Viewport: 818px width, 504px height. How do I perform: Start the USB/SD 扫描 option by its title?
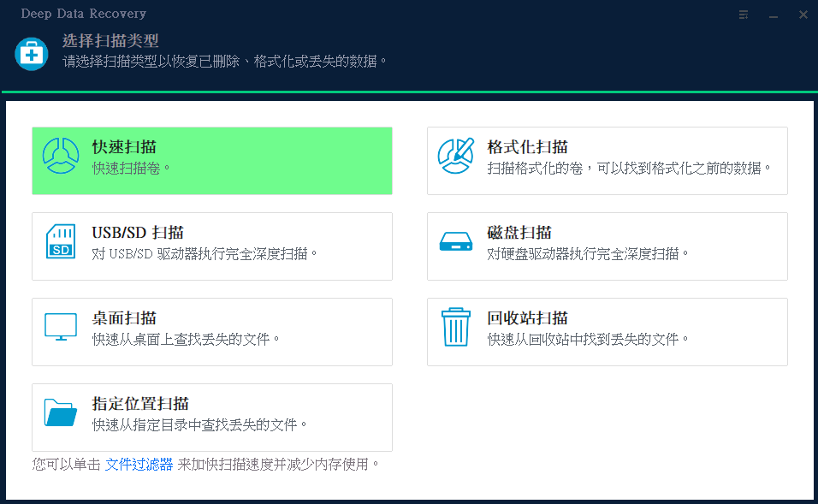[138, 233]
